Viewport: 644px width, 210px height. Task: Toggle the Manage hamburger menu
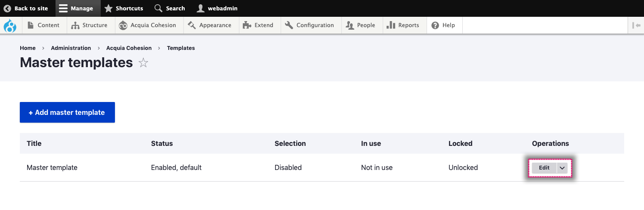pyautogui.click(x=78, y=8)
